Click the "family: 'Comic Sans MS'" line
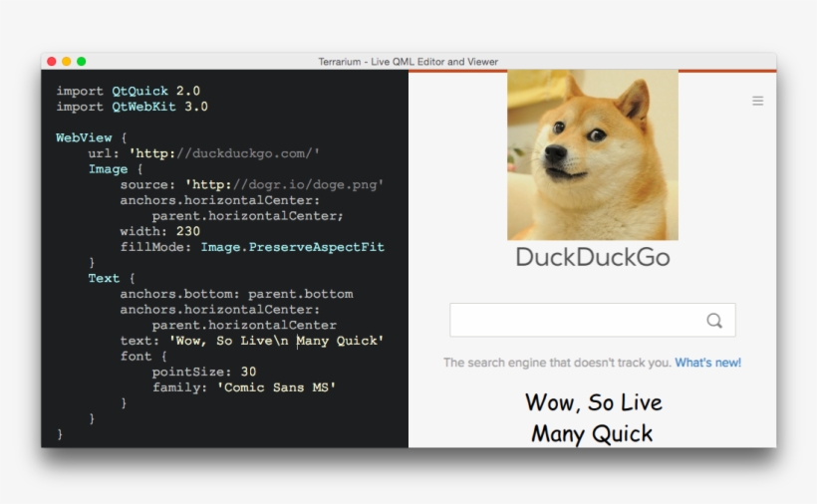Screen dimensions: 817x504 point(244,387)
